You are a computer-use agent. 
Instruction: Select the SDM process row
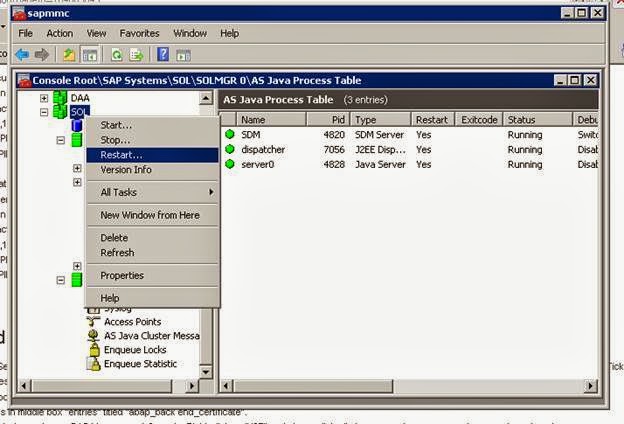coord(410,135)
